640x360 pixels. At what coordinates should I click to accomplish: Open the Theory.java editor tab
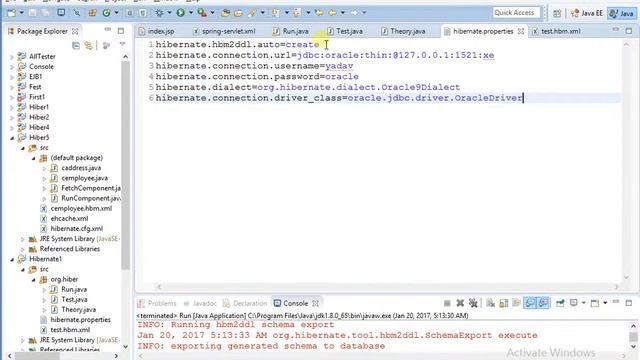pos(403,31)
